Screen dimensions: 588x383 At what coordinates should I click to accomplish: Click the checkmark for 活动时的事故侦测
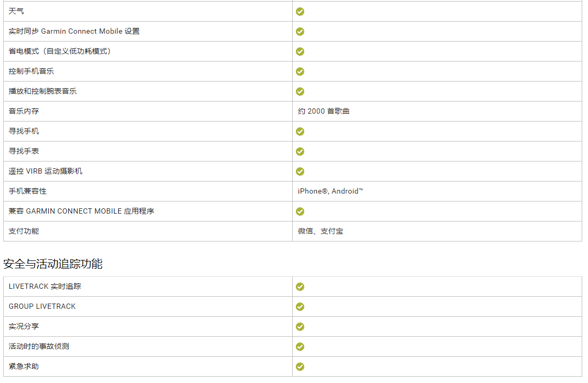pyautogui.click(x=300, y=347)
